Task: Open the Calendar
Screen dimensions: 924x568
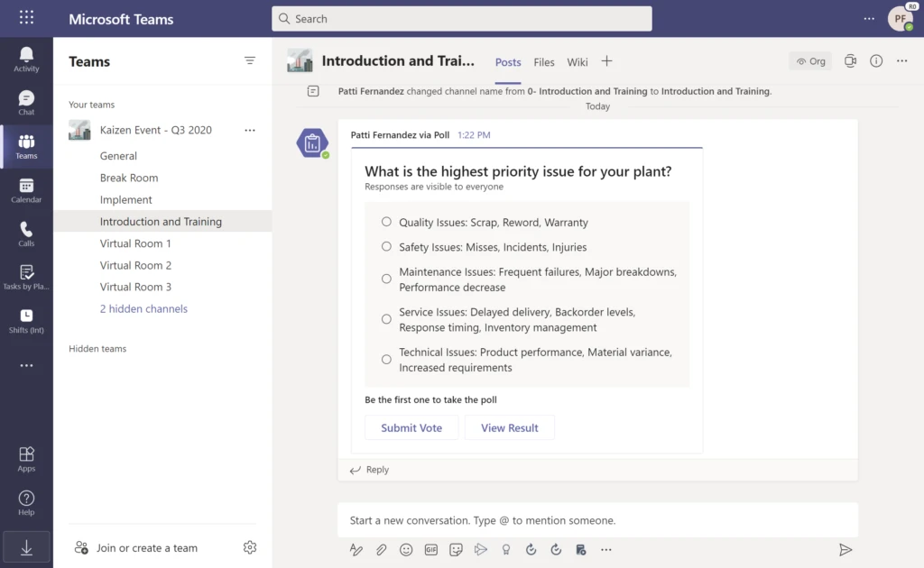Action: pos(26,189)
